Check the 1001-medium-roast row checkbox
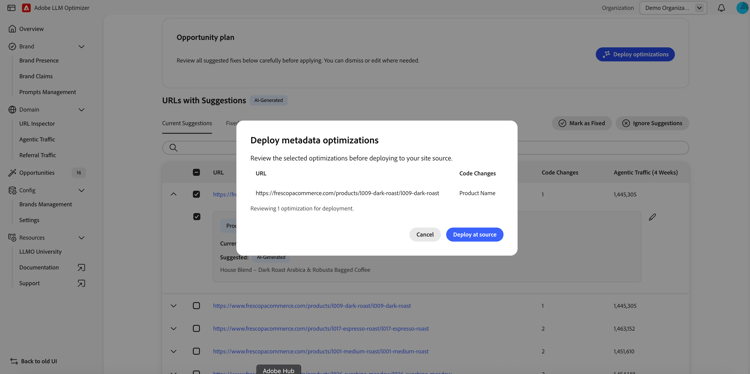The width and height of the screenshot is (750, 374). [196, 352]
